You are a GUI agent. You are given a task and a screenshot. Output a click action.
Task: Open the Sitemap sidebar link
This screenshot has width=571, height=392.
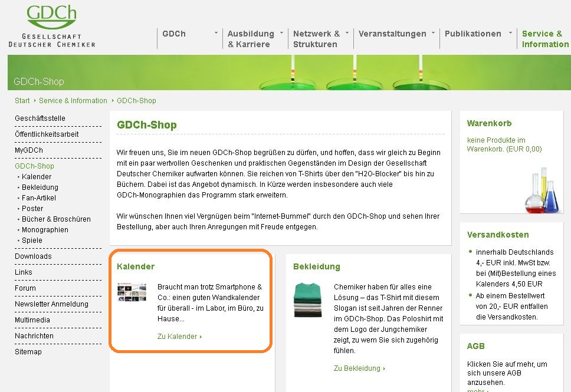tap(28, 352)
